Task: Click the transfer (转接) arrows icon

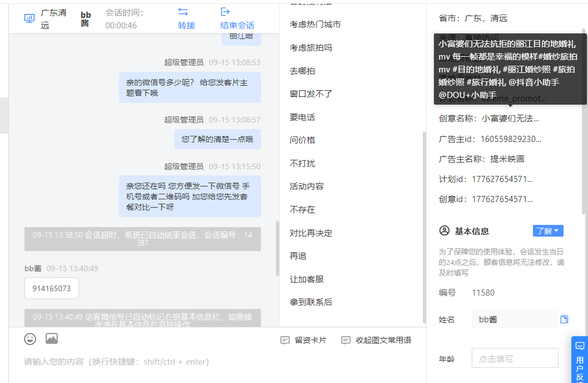Action: [x=183, y=12]
